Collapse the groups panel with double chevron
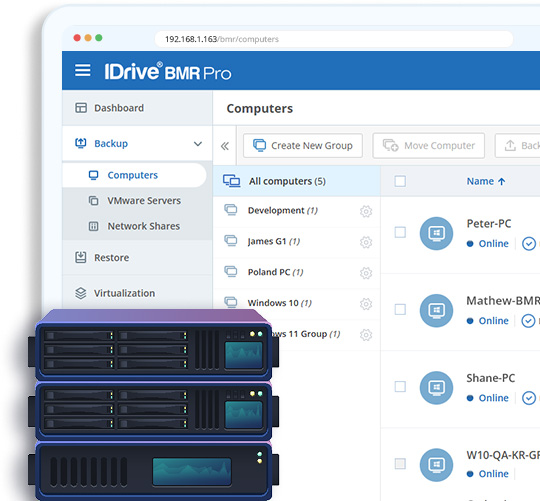Viewport: 540px width, 501px height. click(x=225, y=146)
